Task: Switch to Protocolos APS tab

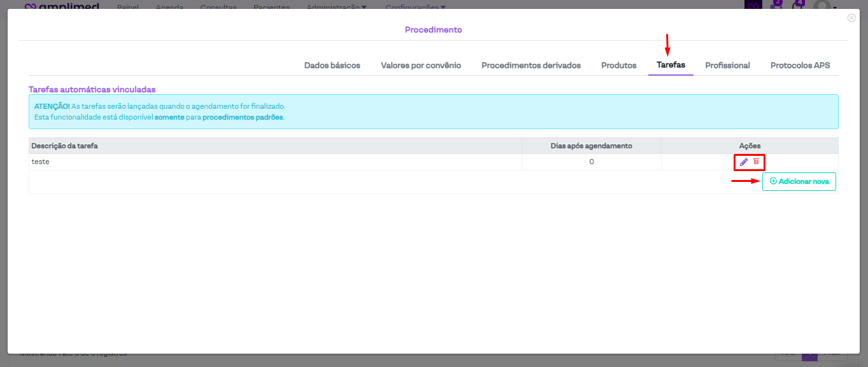Action: [x=800, y=66]
